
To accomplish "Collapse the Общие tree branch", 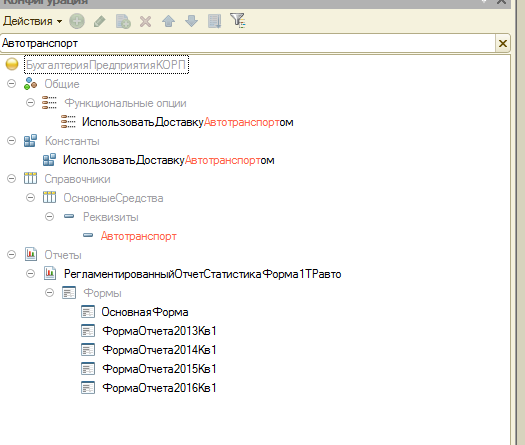I will 11,83.
